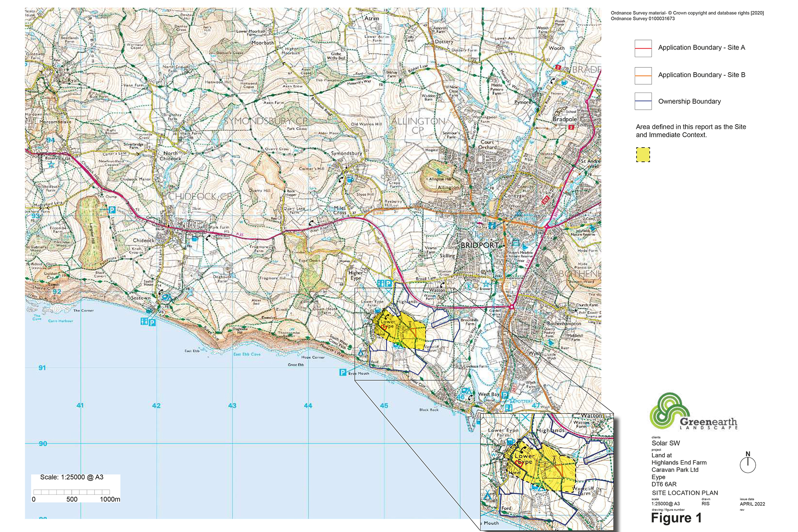
Task: Click the blue toilets icon at Seatown
Action: pyautogui.click(x=144, y=321)
